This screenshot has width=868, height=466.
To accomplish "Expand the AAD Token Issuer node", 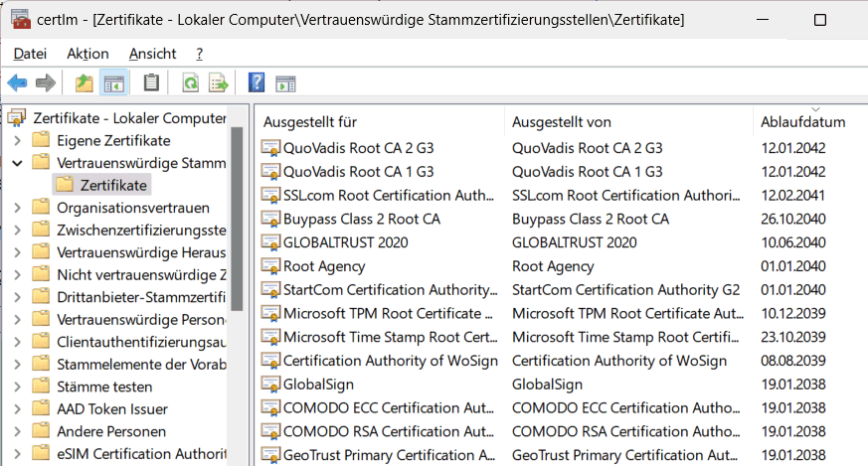I will (17, 409).
